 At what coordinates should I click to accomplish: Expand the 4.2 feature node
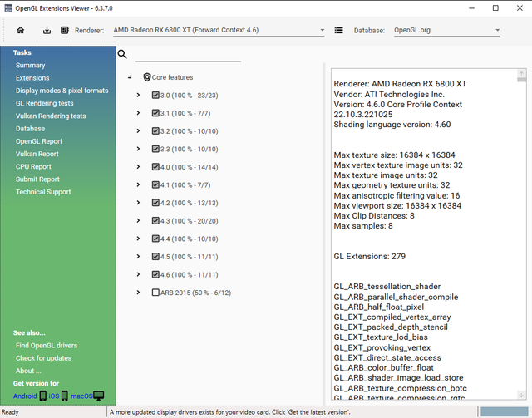click(138, 203)
